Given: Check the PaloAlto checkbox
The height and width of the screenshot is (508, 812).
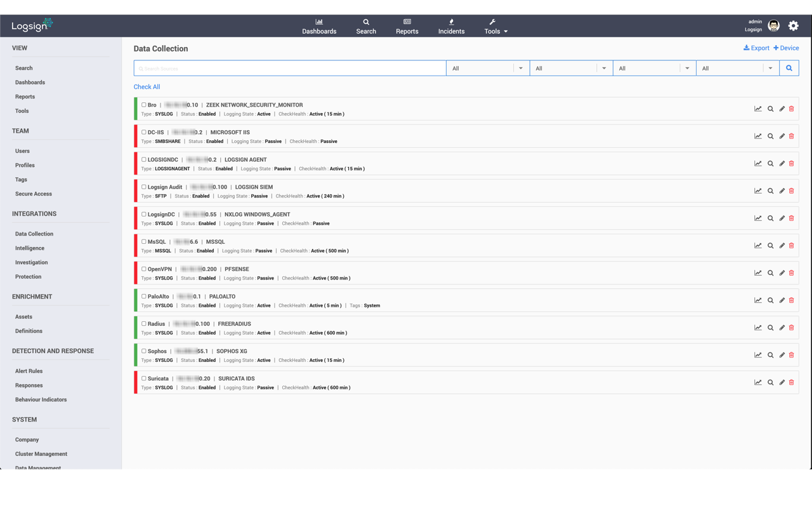Looking at the screenshot, I should (x=144, y=296).
